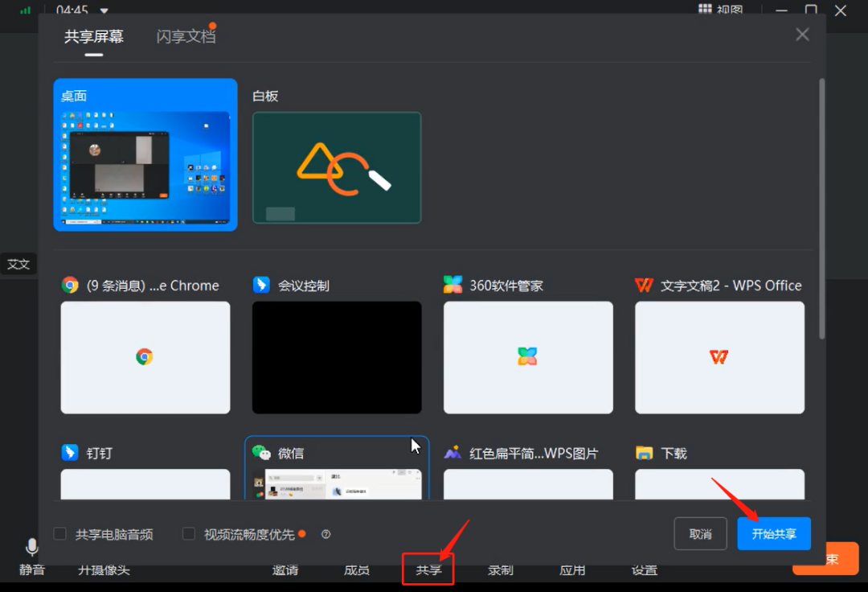Click the Chrome icon beside window title
Viewport: 868px width, 592px height.
(70, 286)
